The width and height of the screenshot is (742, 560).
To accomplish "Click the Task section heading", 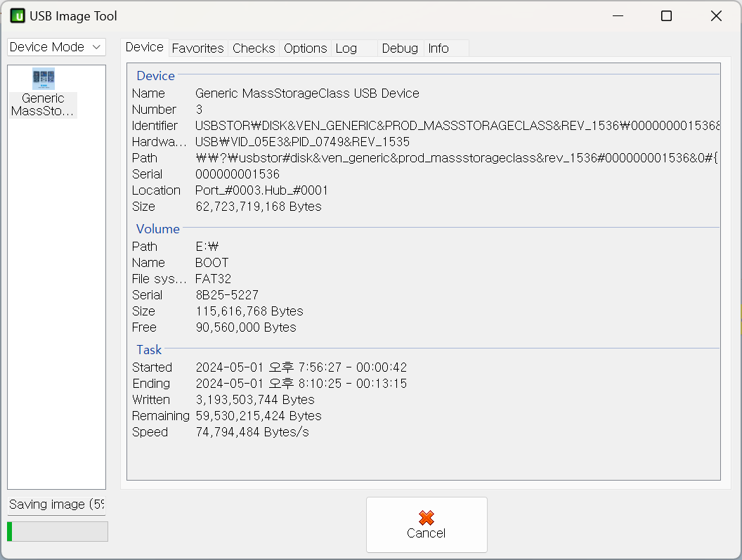I will [x=149, y=350].
